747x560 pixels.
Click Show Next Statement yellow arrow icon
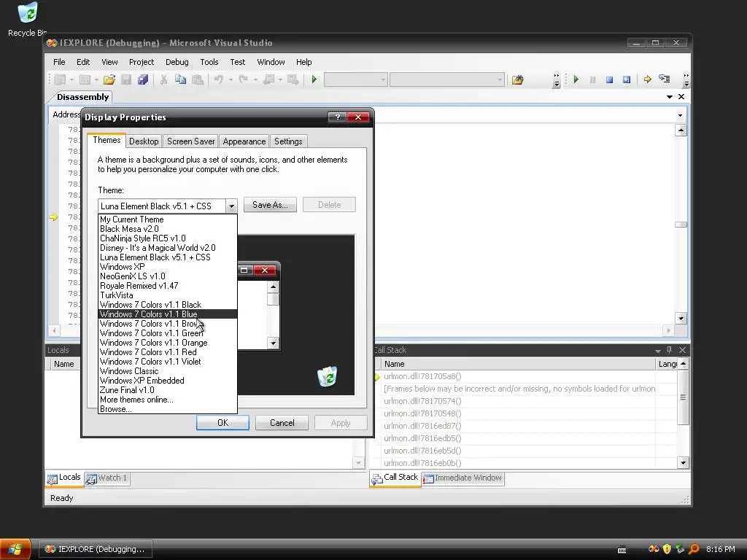[x=648, y=79]
